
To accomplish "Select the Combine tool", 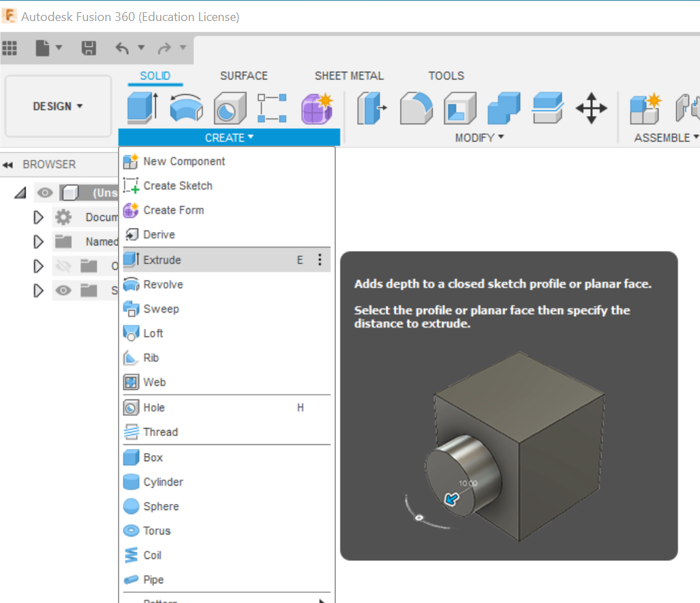I will pyautogui.click(x=502, y=109).
